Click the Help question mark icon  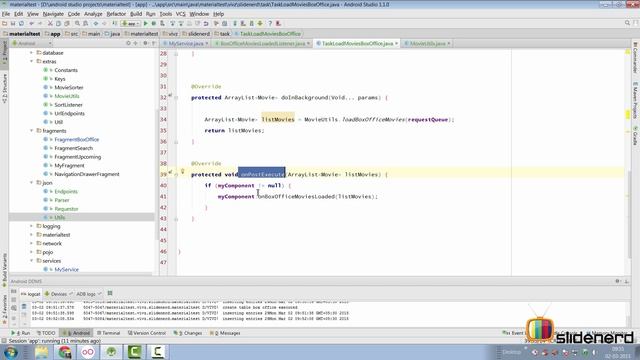pos(270,24)
